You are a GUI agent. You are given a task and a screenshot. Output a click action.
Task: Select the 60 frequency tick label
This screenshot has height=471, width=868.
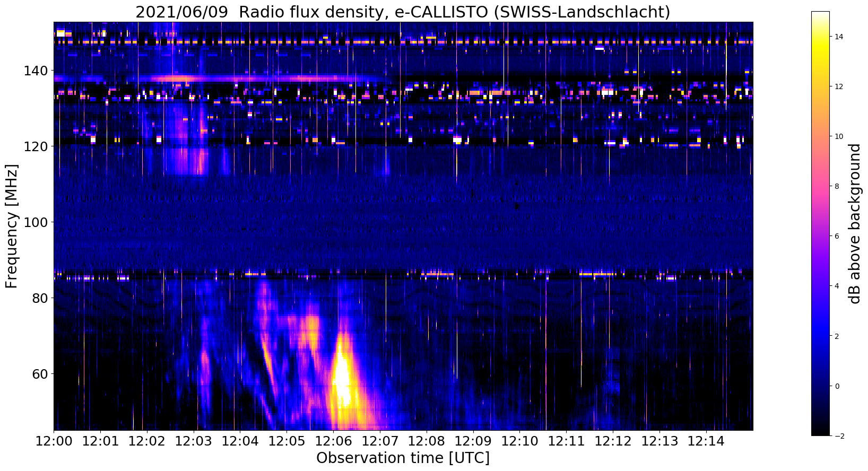click(x=40, y=374)
